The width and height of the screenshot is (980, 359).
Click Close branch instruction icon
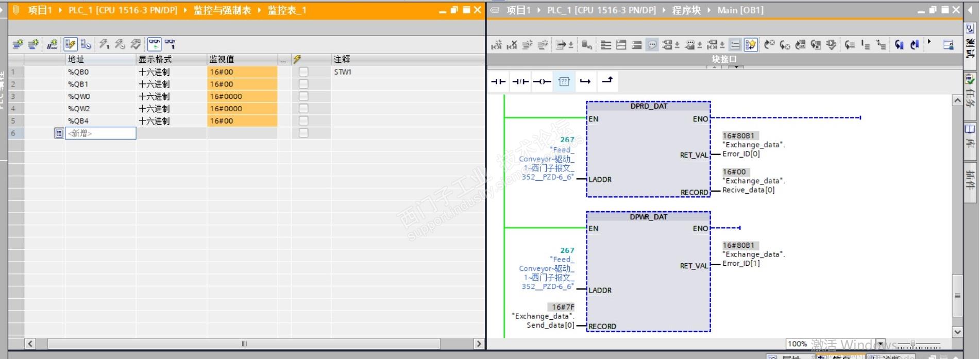[608, 81]
